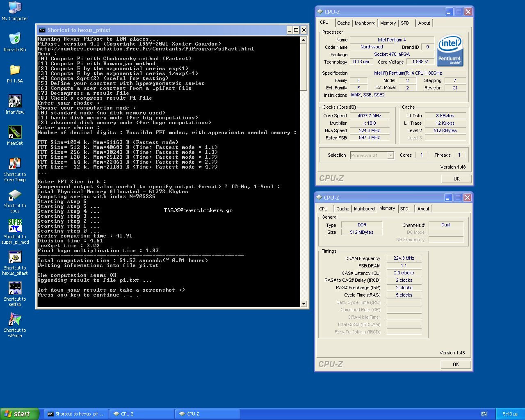Click console scrollbar up arrow

(304, 40)
